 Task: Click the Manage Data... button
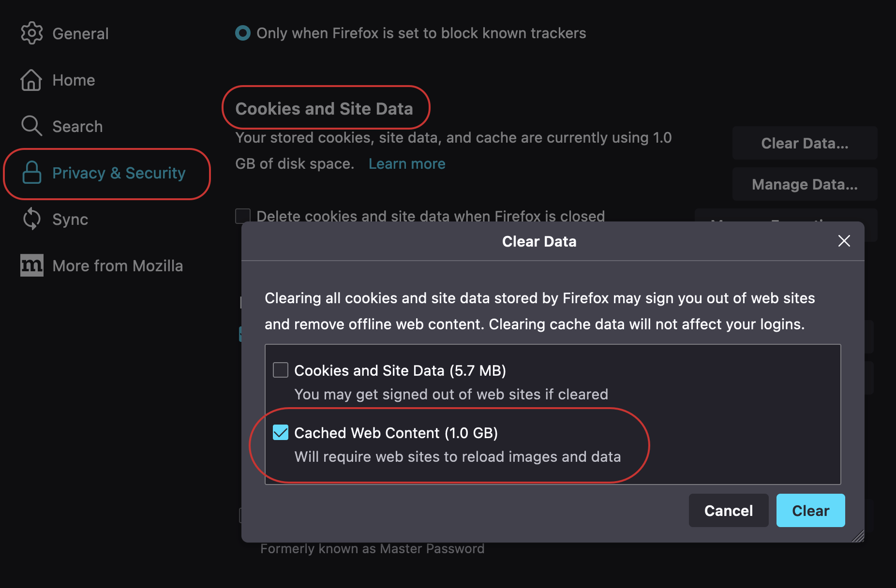pos(805,184)
